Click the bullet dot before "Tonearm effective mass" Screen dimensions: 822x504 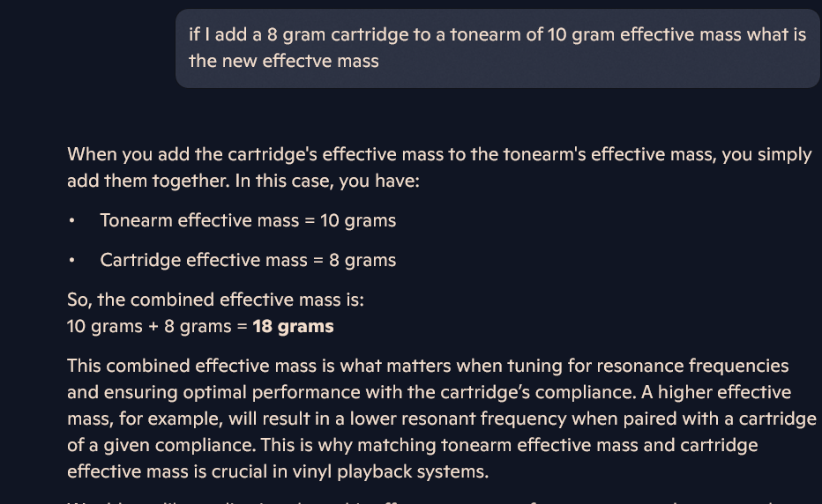tap(71, 221)
